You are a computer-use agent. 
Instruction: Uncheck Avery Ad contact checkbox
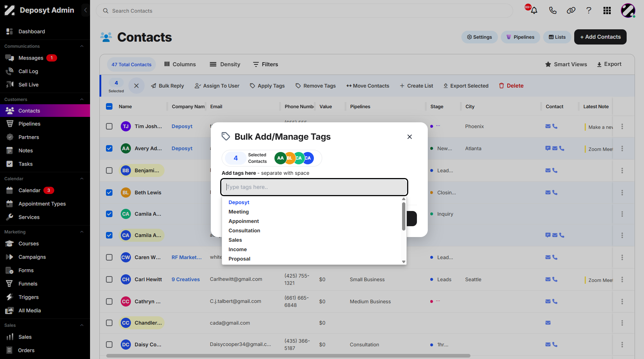[x=109, y=148]
